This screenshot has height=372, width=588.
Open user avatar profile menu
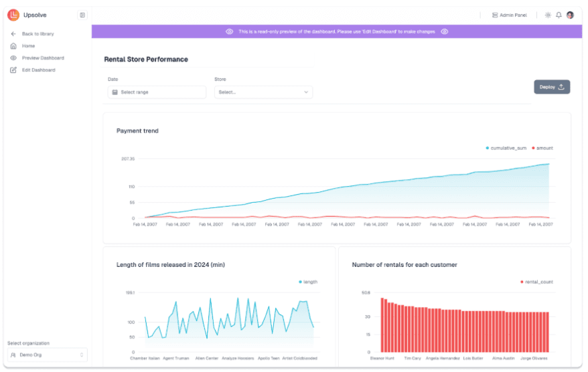coord(570,15)
